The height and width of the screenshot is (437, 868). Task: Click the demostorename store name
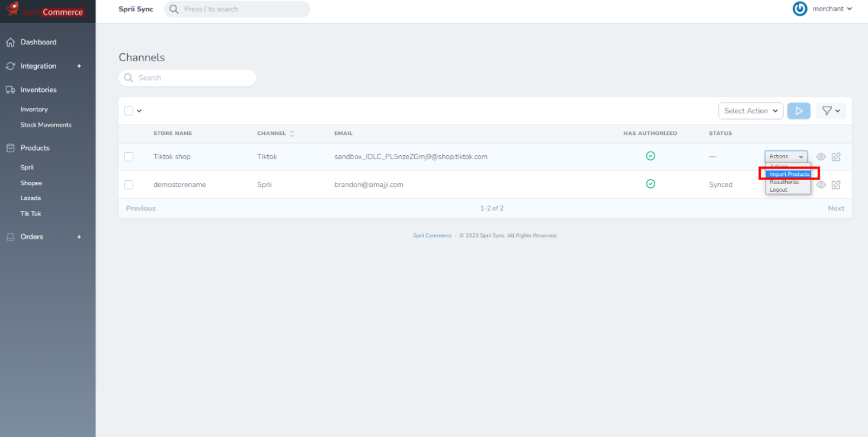[180, 185]
